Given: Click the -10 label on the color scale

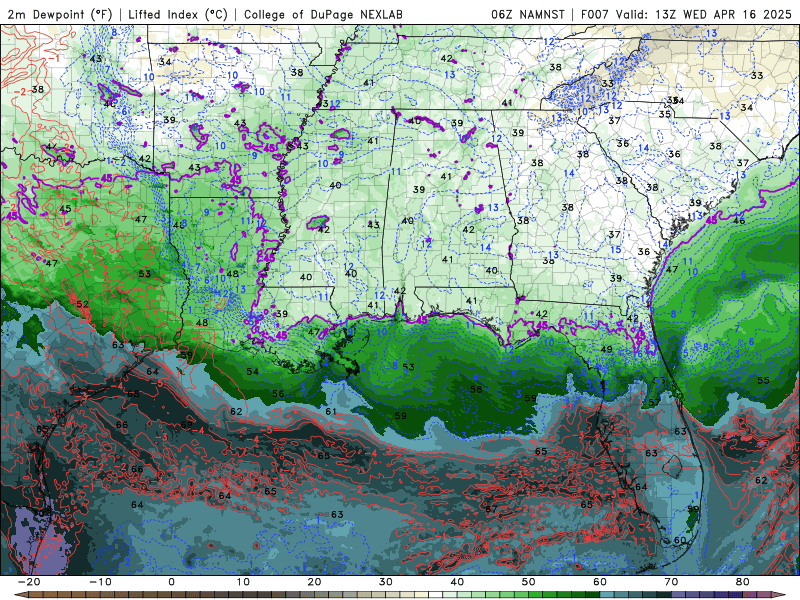Looking at the screenshot, I should coord(100,582).
